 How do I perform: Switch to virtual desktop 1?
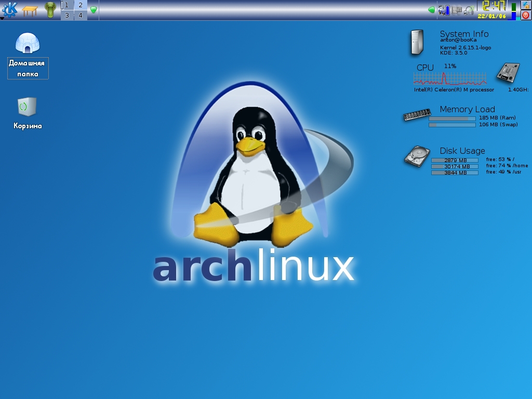(67, 5)
